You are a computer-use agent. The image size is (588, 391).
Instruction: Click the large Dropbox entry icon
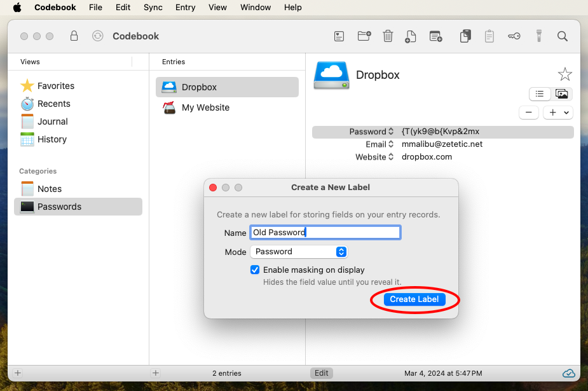(x=331, y=76)
